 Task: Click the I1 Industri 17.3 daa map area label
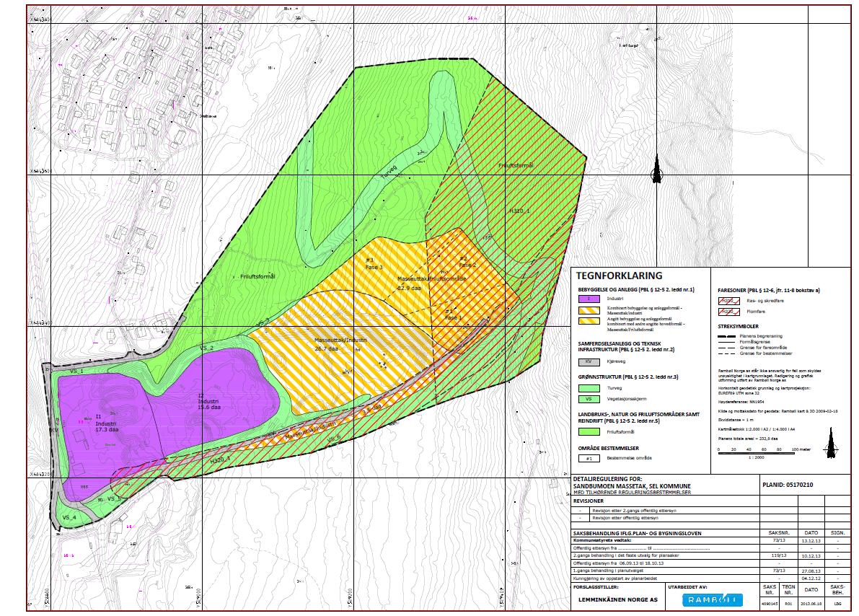106,423
